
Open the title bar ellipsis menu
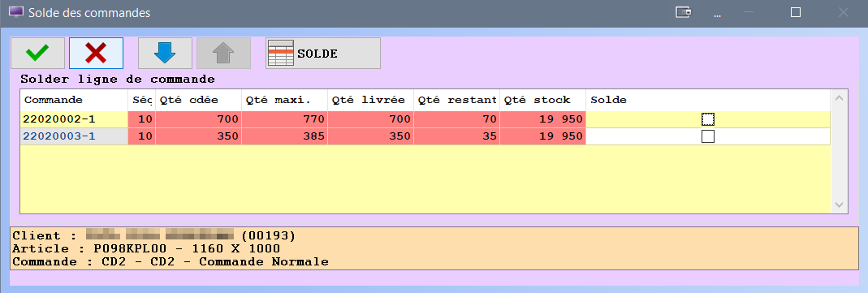718,13
